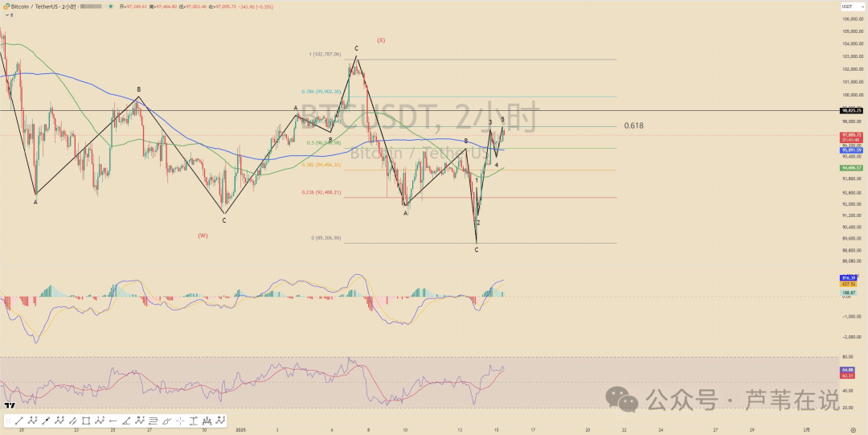Click the 98,825.25 horizontal line price label
Image resolution: width=868 pixels, height=435 pixels.
click(852, 111)
